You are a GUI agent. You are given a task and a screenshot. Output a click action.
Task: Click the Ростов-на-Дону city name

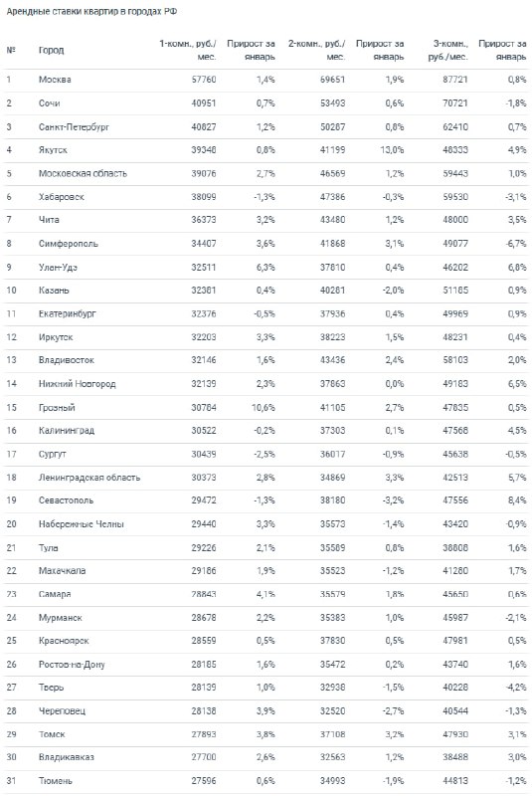click(x=72, y=665)
